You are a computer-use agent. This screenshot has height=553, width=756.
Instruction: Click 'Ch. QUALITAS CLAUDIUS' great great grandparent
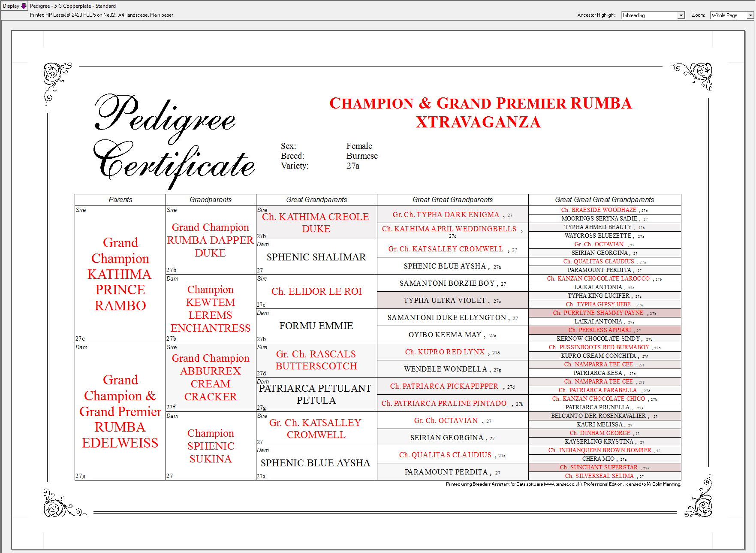[453, 455]
